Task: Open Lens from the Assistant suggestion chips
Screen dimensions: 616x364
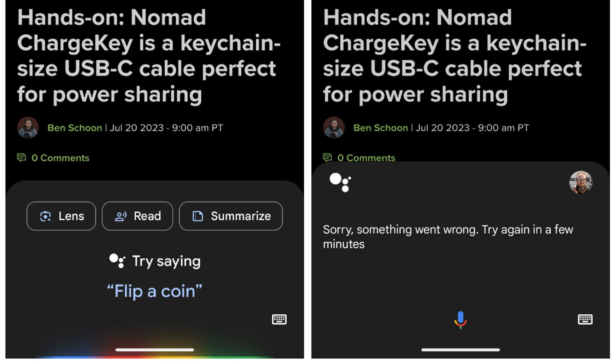Action: click(61, 216)
